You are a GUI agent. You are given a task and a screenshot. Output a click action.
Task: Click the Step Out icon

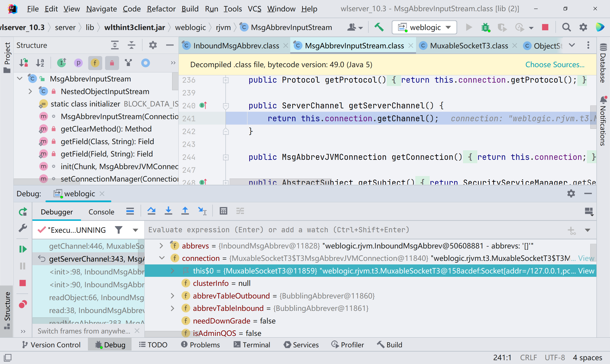click(x=185, y=211)
